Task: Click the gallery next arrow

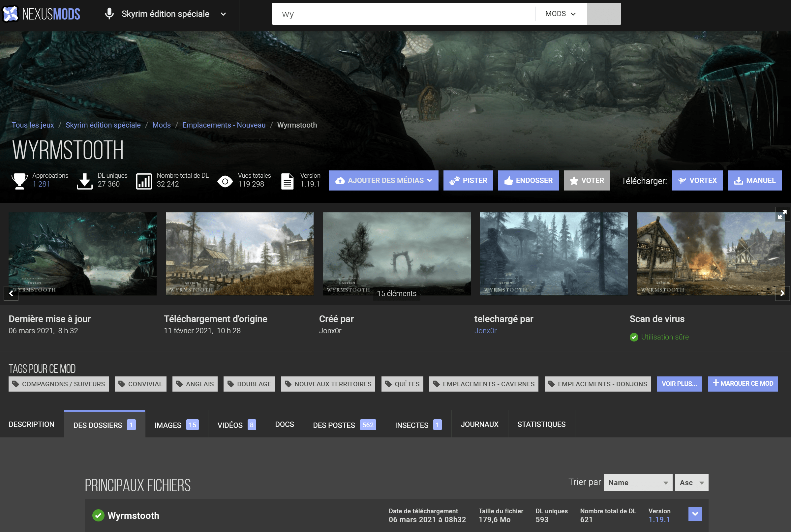Action: 782,293
